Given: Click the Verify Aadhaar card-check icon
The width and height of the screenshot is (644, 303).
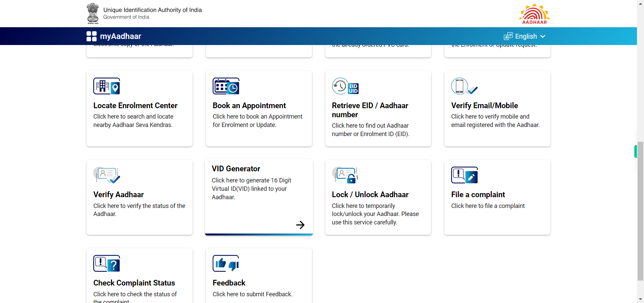Looking at the screenshot, I should pyautogui.click(x=107, y=175).
